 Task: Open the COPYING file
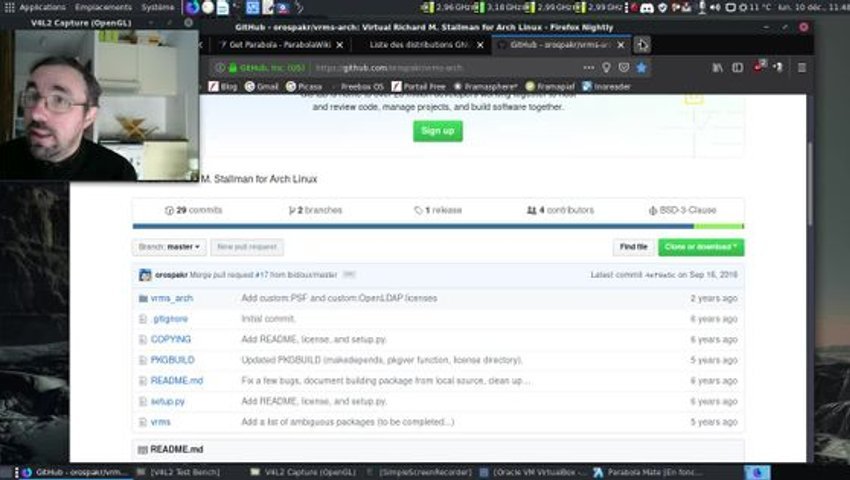click(x=171, y=340)
